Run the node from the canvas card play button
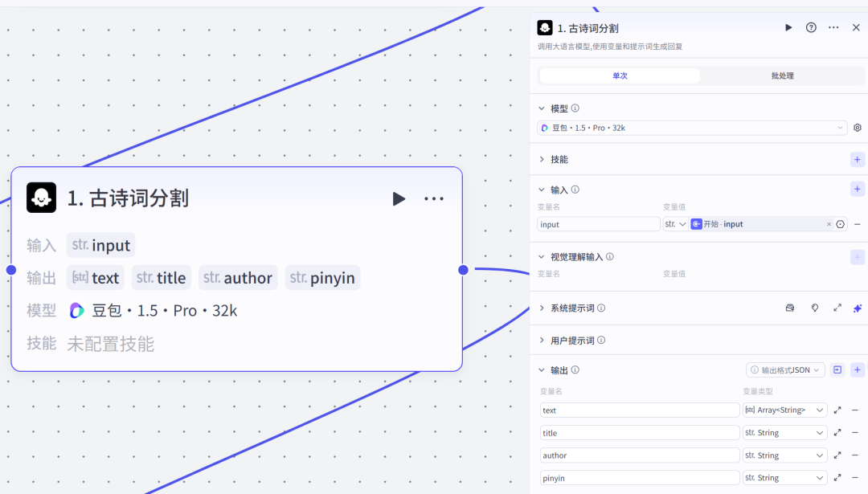Screen dimensions: 868x494 399,198
